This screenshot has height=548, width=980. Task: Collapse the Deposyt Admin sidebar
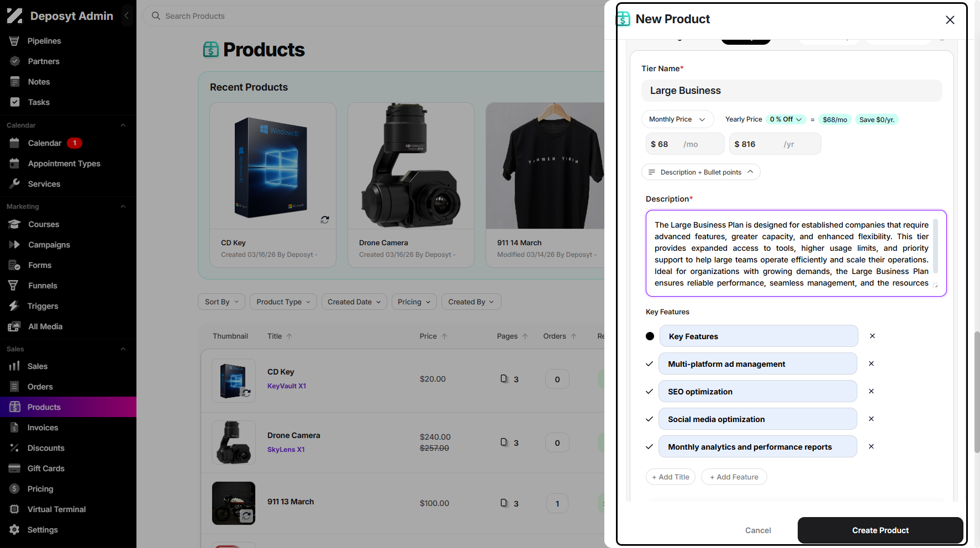(x=127, y=16)
